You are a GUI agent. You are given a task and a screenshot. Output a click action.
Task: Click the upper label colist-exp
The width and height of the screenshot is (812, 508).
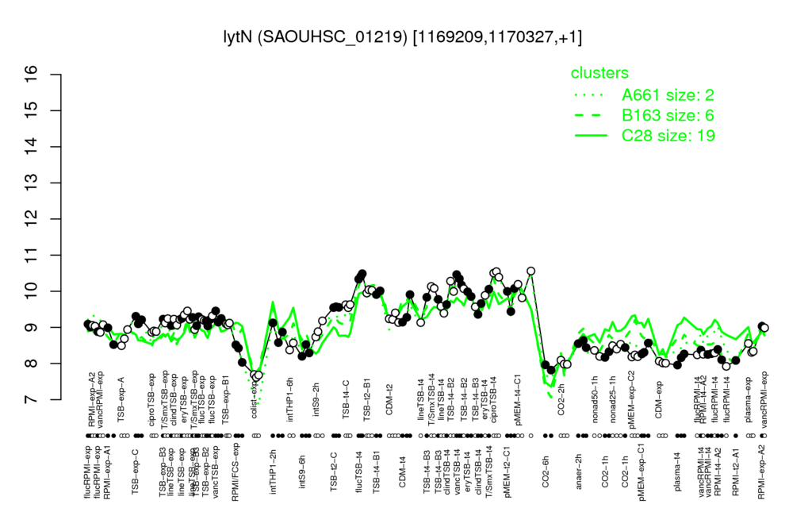pyautogui.click(x=255, y=400)
